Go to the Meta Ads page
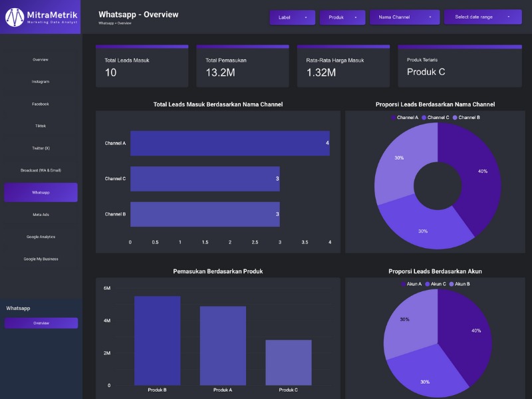532x399 pixels. 41,215
